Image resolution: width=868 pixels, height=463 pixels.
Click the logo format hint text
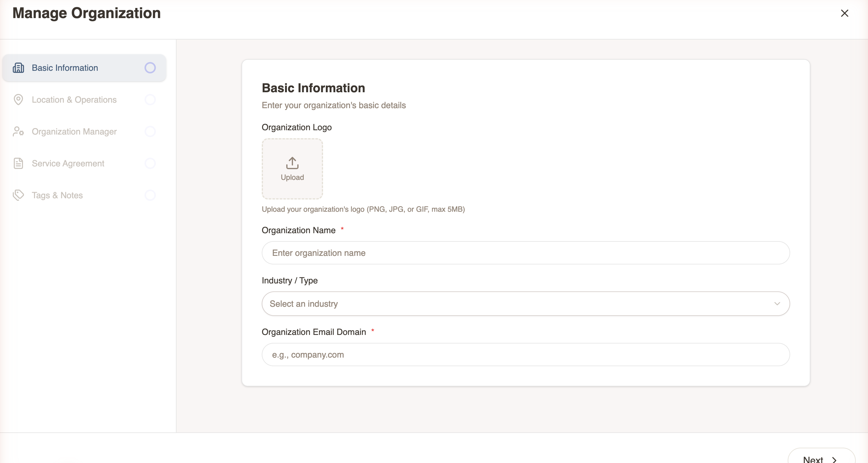(363, 209)
